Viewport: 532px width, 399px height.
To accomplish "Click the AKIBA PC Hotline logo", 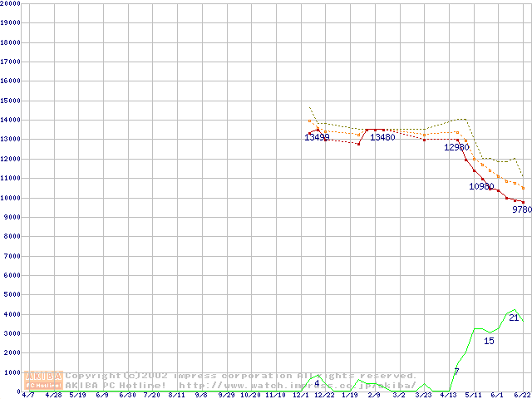I will (44, 380).
